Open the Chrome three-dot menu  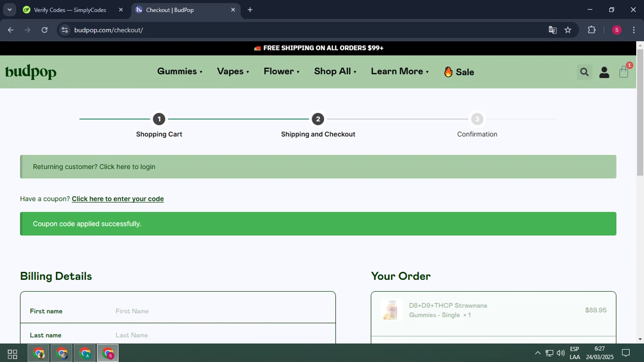click(634, 30)
